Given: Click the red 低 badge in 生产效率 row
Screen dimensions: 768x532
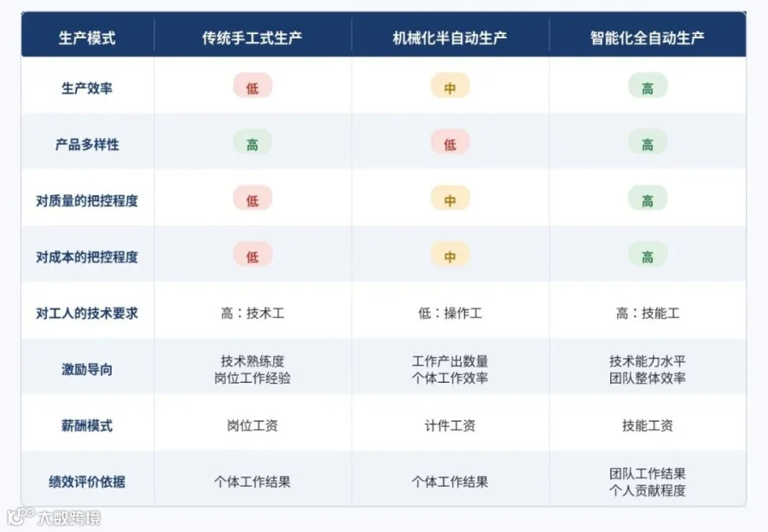Looking at the screenshot, I should point(253,85).
